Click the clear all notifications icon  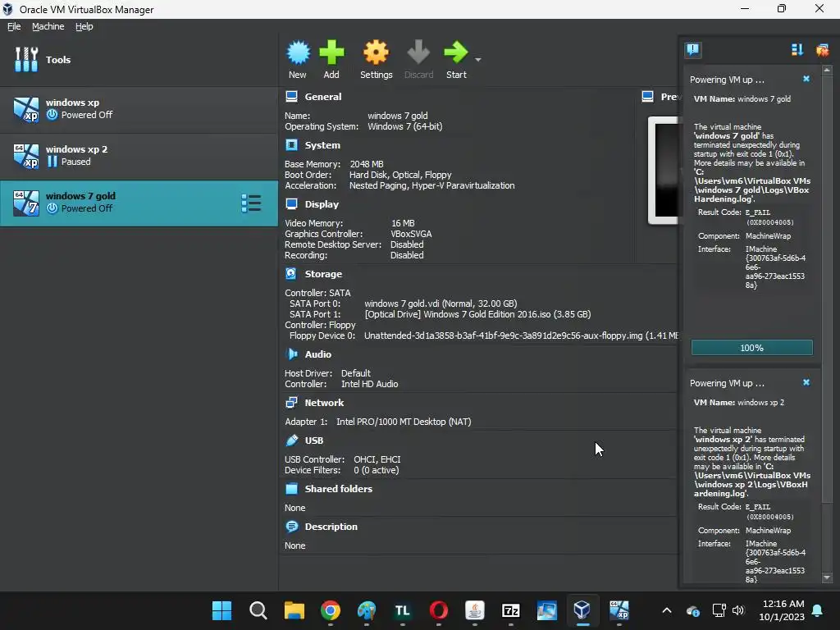pyautogui.click(x=822, y=50)
